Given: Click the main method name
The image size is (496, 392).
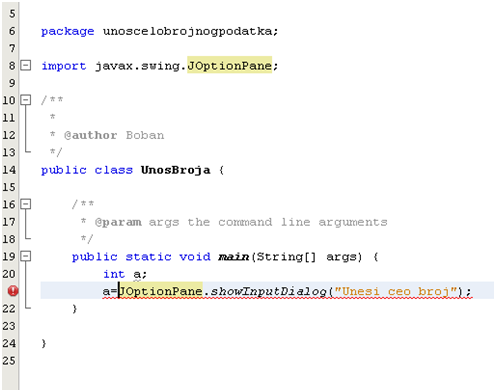Looking at the screenshot, I should pyautogui.click(x=233, y=257).
